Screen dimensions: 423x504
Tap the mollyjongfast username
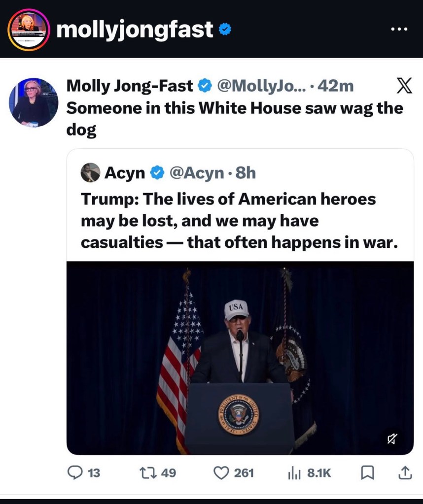[135, 30]
